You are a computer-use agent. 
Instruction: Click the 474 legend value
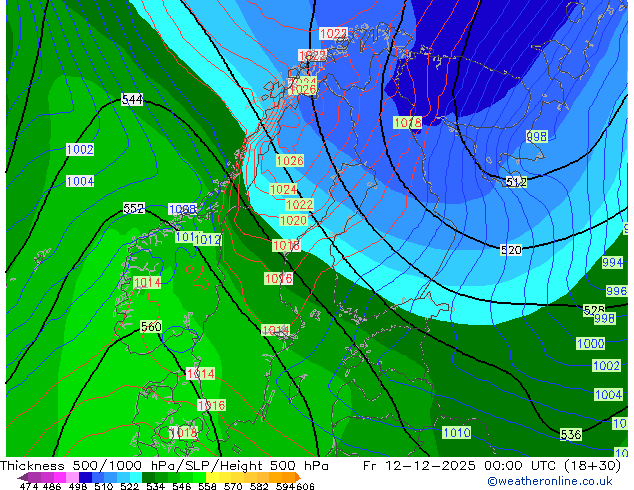coord(29,486)
